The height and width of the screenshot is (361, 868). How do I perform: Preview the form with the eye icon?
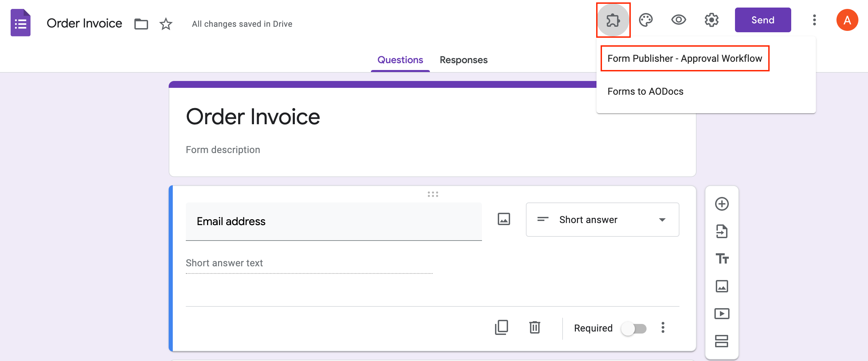pyautogui.click(x=679, y=20)
